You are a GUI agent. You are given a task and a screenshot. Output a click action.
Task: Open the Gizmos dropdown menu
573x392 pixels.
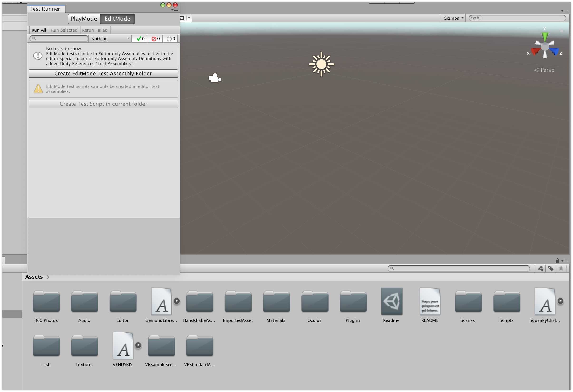pyautogui.click(x=453, y=18)
